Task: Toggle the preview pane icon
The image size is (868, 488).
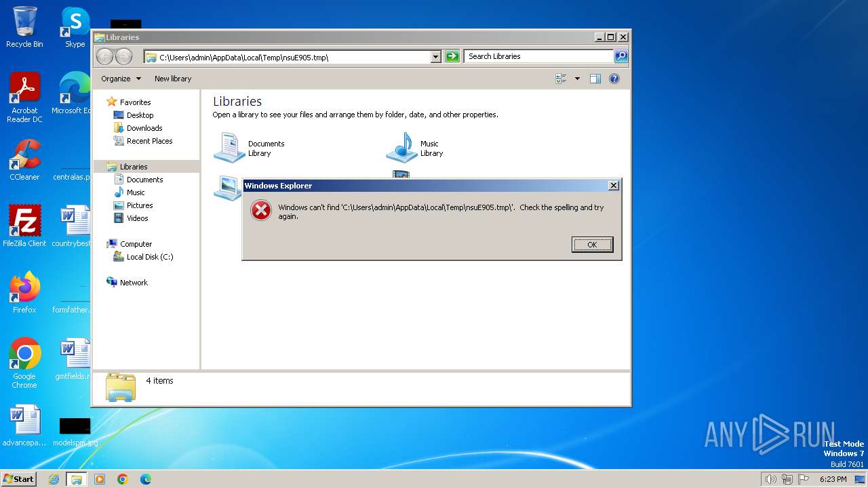Action: tap(595, 79)
